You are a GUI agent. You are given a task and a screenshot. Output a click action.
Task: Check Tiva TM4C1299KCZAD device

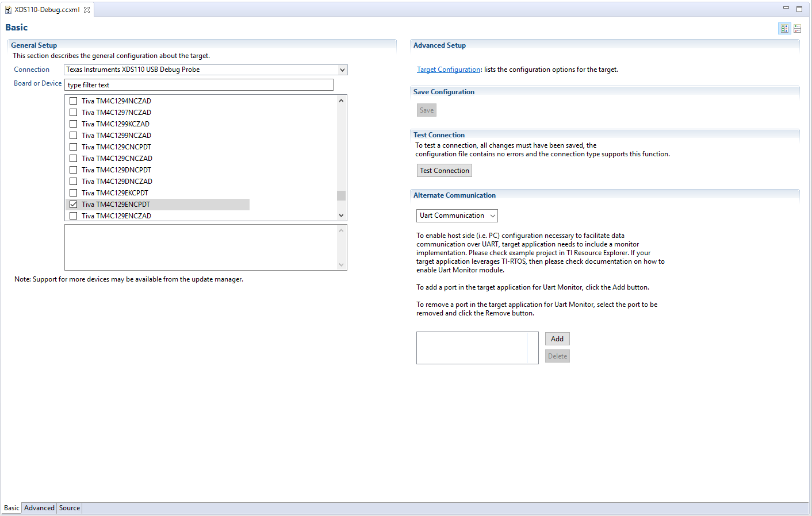click(73, 124)
